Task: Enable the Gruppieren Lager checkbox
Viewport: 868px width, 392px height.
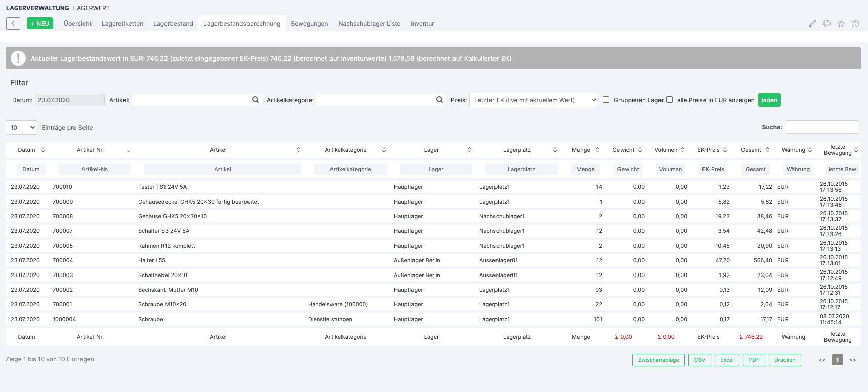Action: pyautogui.click(x=606, y=100)
